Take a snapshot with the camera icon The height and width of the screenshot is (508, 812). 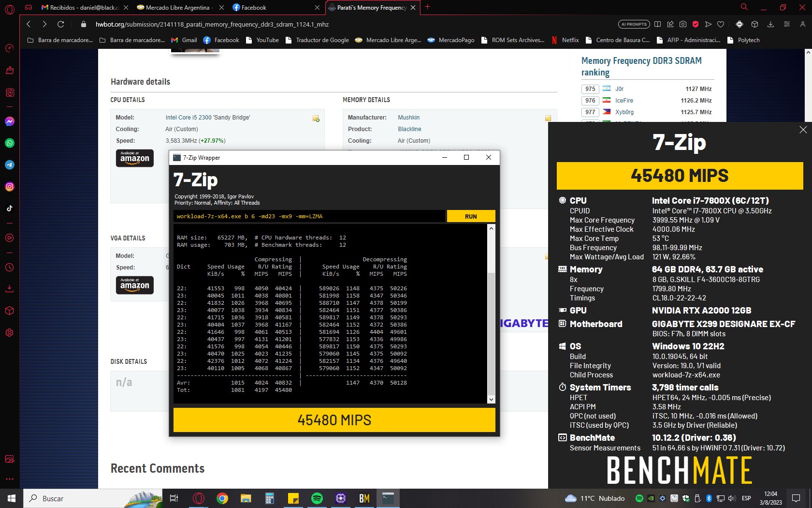[x=683, y=24]
